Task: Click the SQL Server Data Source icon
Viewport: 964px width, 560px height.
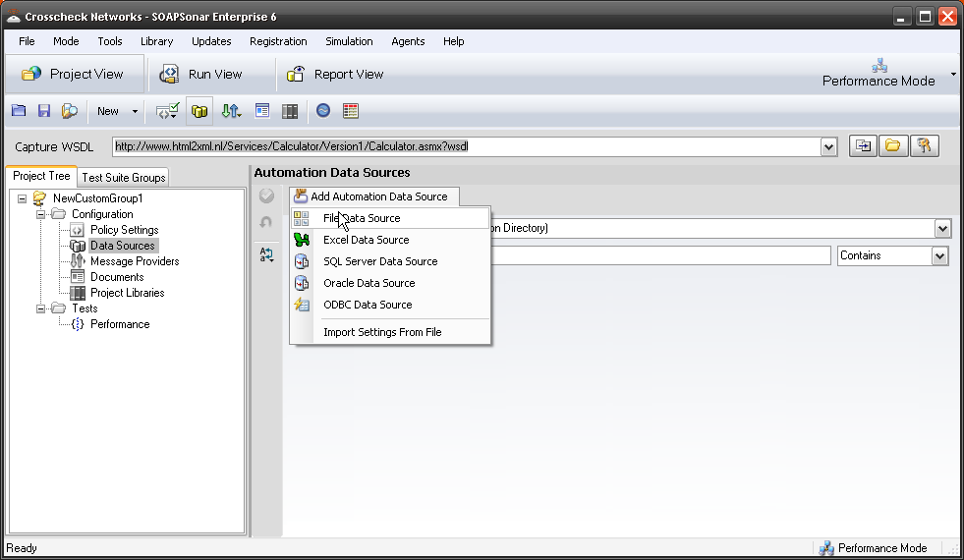Action: click(x=302, y=261)
